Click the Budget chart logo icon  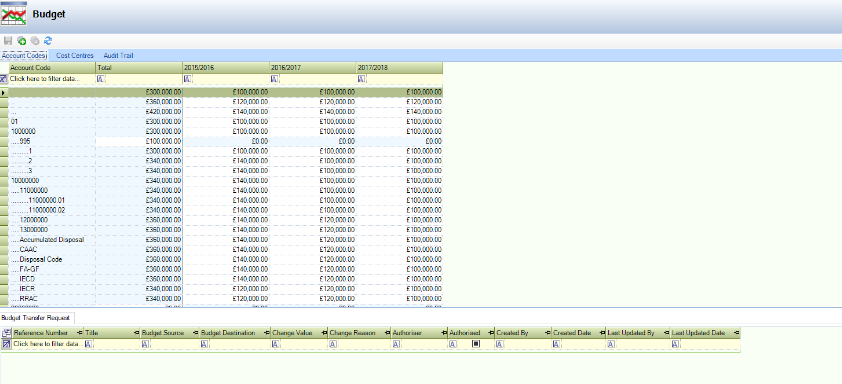point(14,15)
